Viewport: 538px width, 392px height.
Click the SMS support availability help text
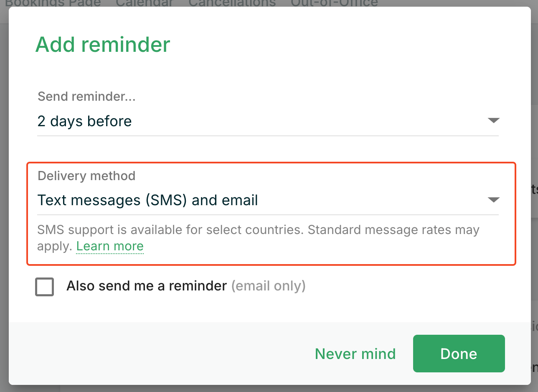258,238
